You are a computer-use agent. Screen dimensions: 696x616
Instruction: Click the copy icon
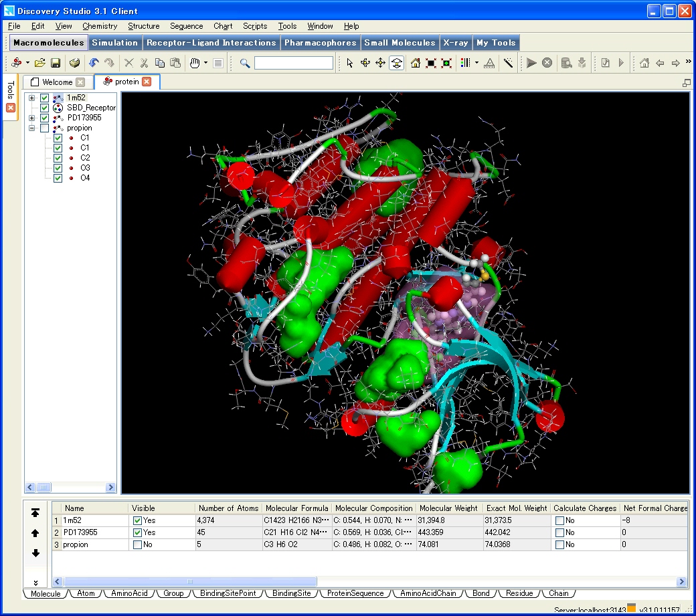[x=160, y=63]
